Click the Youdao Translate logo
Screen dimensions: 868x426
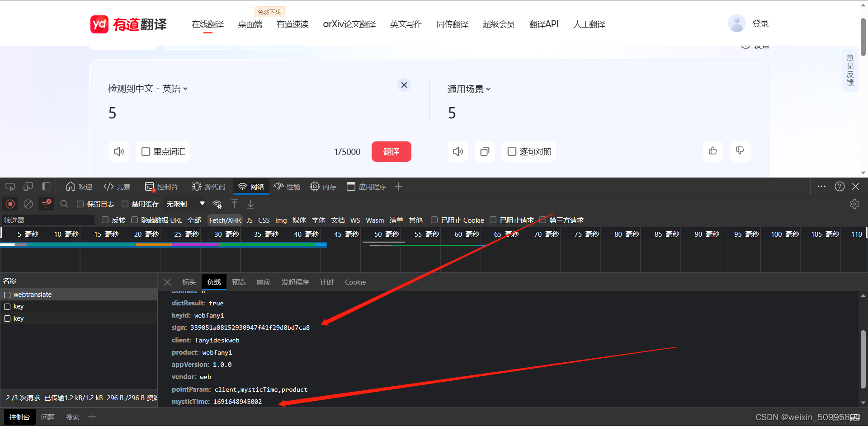click(x=129, y=24)
